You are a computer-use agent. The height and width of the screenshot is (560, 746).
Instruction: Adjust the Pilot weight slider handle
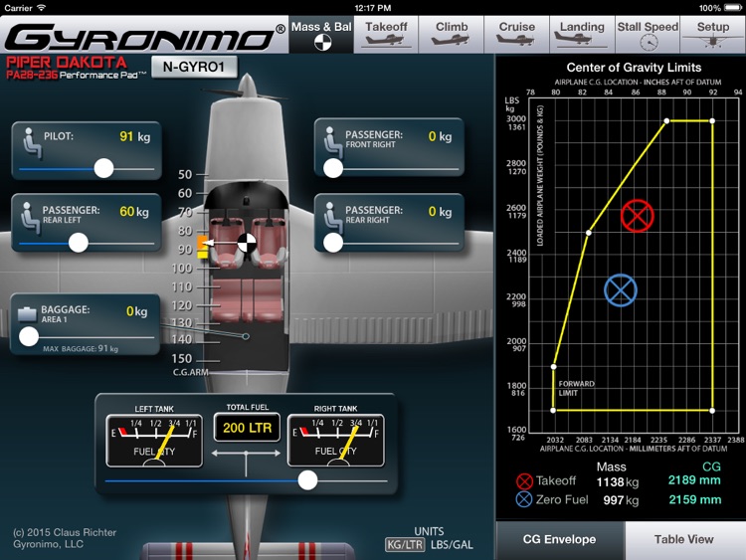(x=103, y=168)
